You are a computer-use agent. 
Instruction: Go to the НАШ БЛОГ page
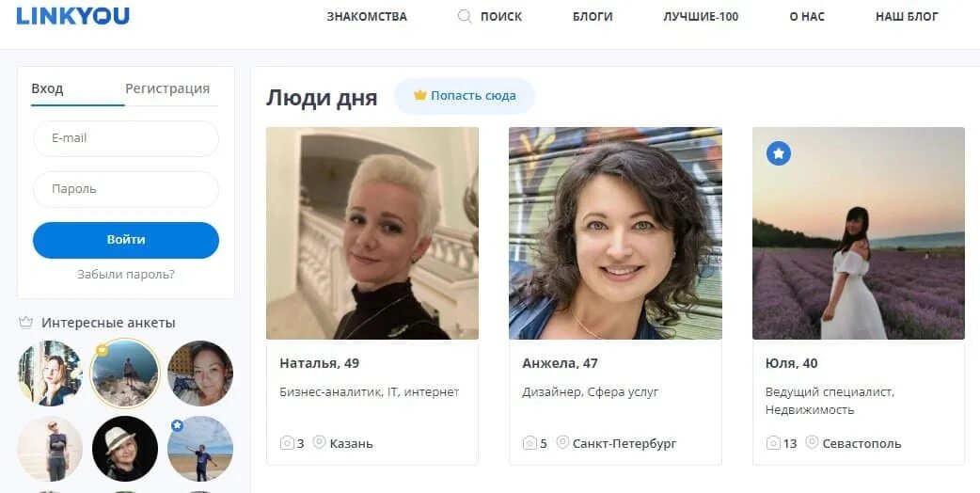point(907,17)
